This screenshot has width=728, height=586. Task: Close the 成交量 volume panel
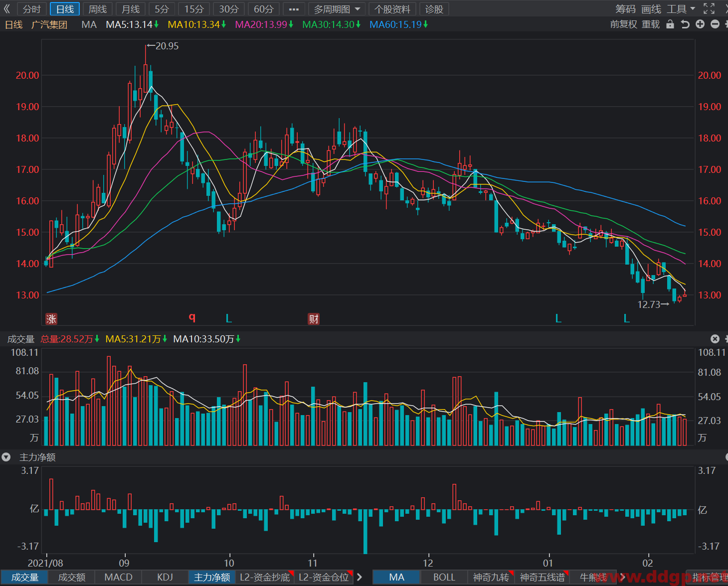pos(715,339)
